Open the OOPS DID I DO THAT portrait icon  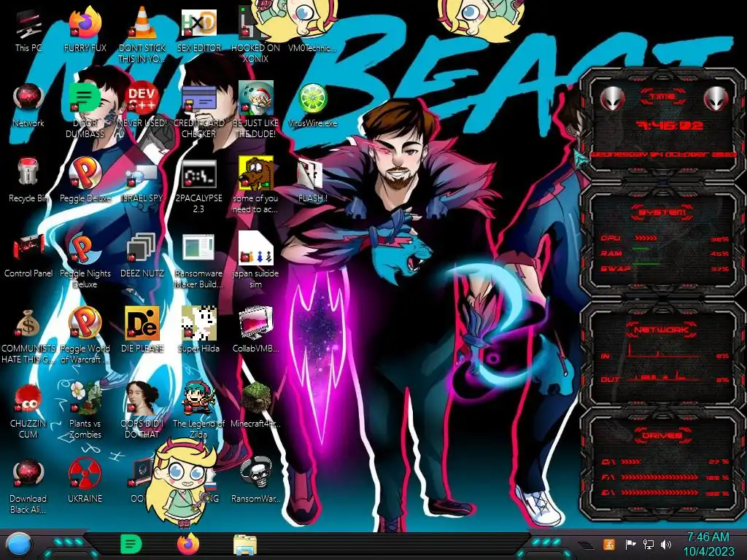click(x=142, y=397)
